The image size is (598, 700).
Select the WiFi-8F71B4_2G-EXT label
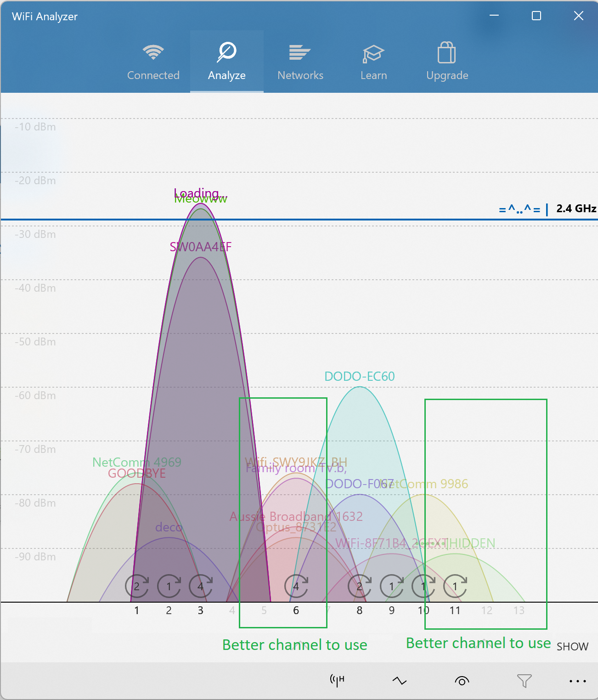pos(391,543)
